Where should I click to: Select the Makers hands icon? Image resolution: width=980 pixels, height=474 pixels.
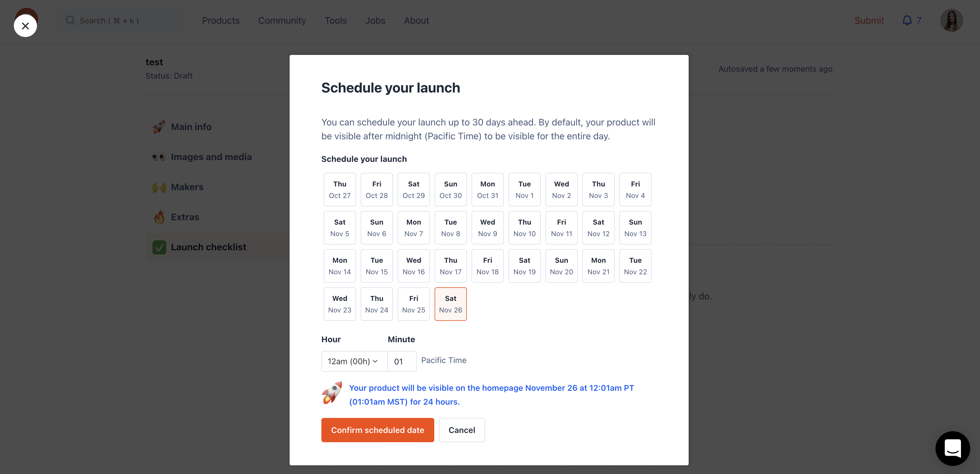[159, 187]
